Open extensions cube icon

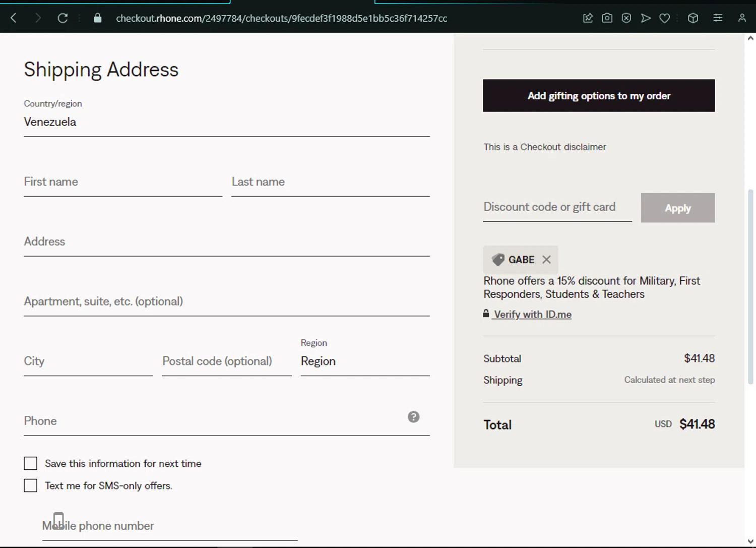693,18
